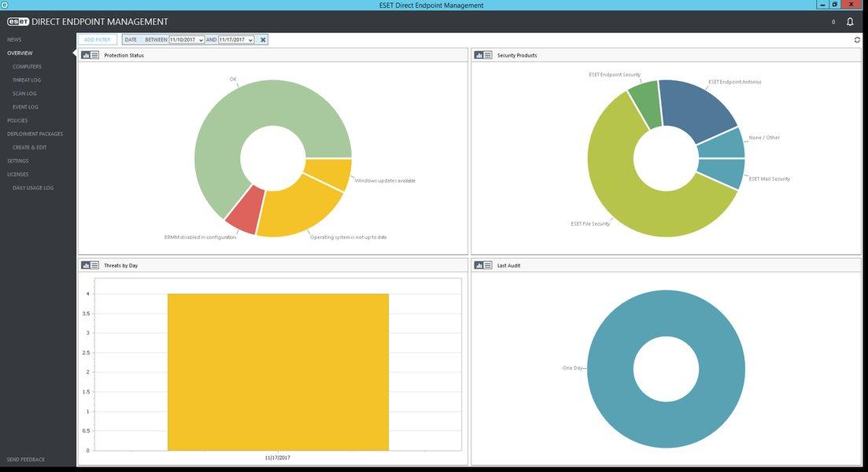
Task: Click the 'Threats by Day' panel title
Action: click(120, 266)
